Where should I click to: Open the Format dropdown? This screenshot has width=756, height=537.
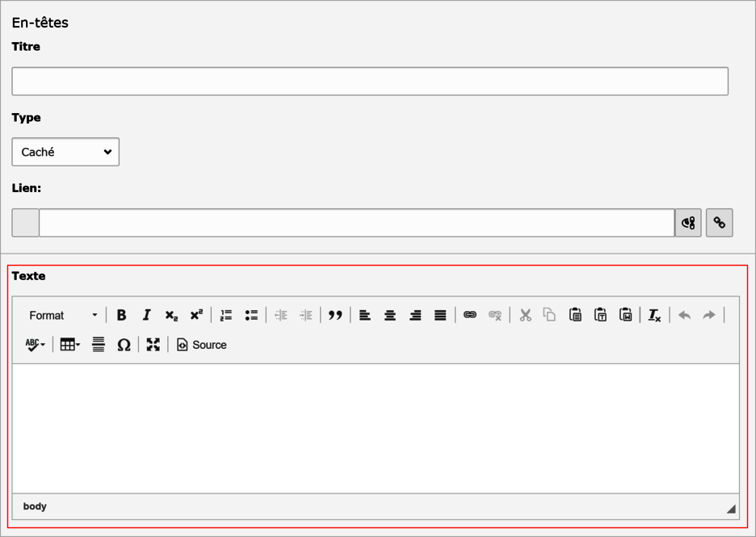coord(63,315)
